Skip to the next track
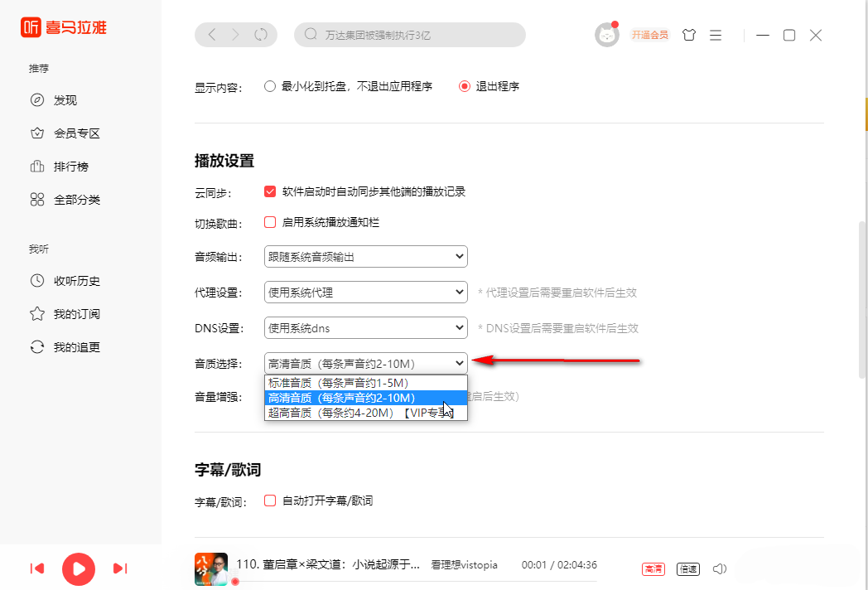868x590 pixels. 120,568
